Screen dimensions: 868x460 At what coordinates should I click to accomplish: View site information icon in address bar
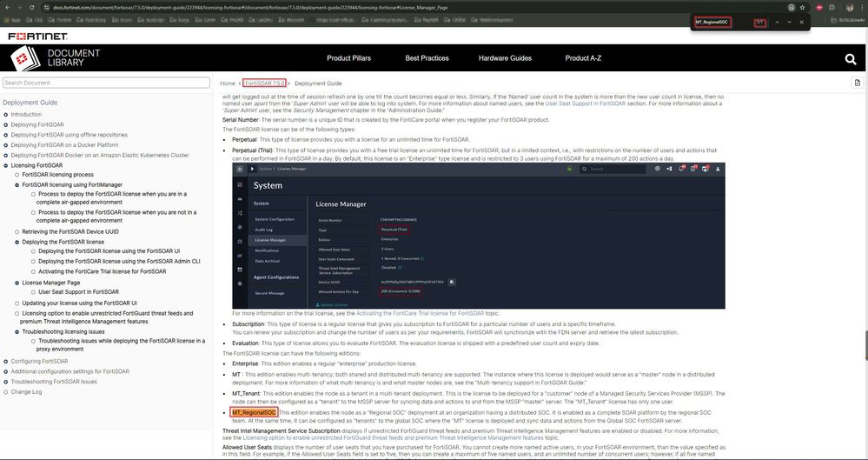(47, 7)
